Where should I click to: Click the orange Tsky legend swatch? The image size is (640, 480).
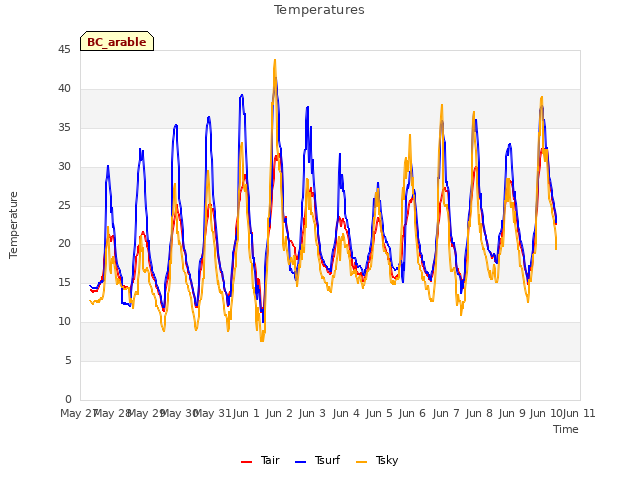pos(362,462)
